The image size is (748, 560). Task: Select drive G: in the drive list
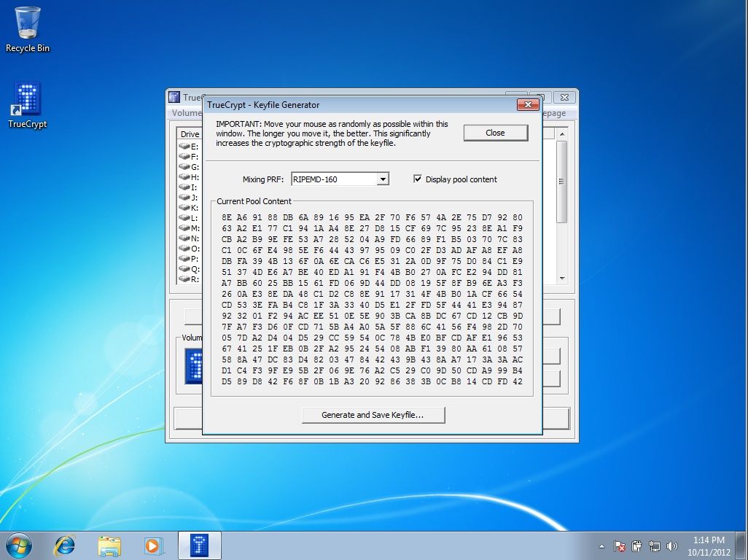point(190,167)
